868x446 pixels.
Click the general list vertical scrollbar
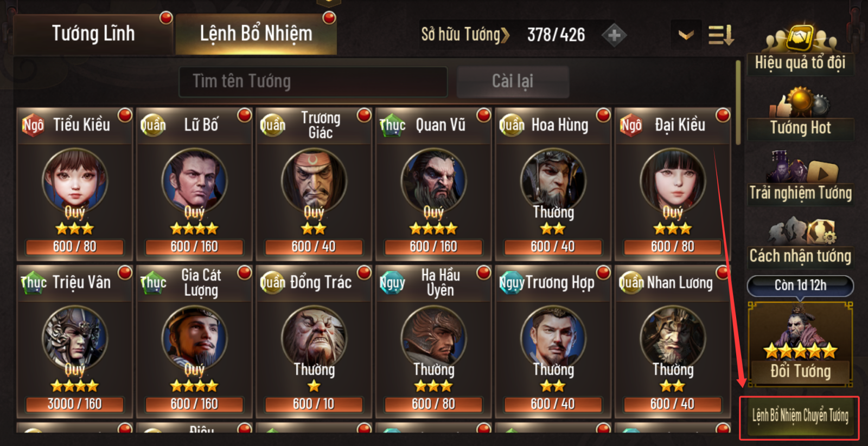pos(738,103)
